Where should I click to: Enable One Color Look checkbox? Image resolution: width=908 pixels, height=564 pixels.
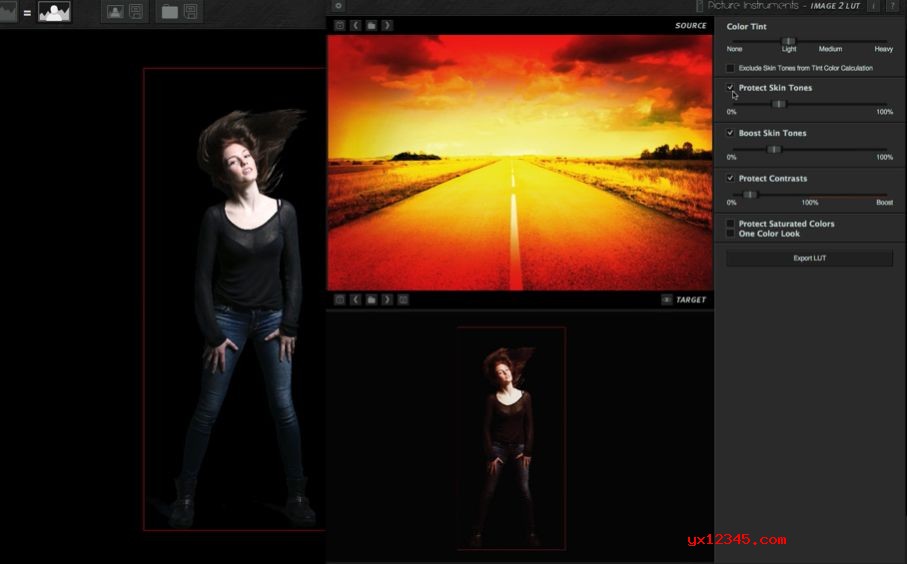[730, 233]
